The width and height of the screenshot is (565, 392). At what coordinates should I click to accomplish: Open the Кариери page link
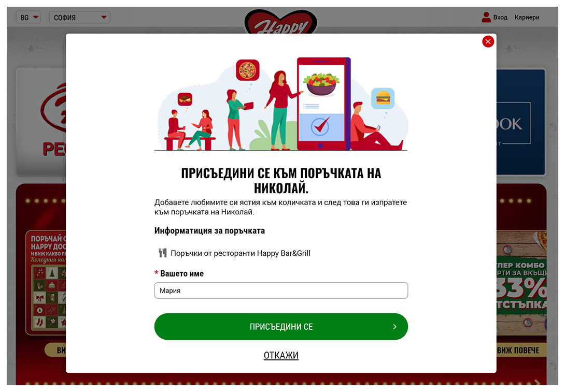527,17
